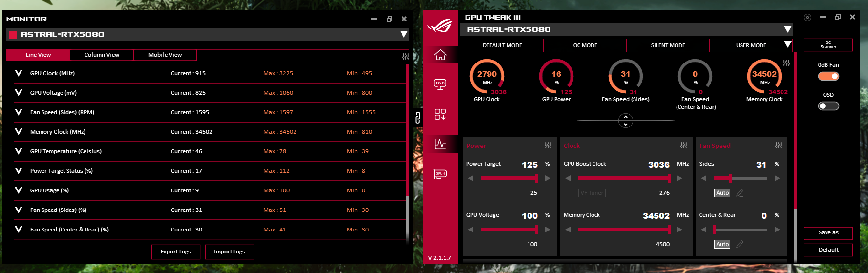This screenshot has height=273, width=868.
Task: Click the Monitor list vertical scrollbar
Action: (407, 154)
